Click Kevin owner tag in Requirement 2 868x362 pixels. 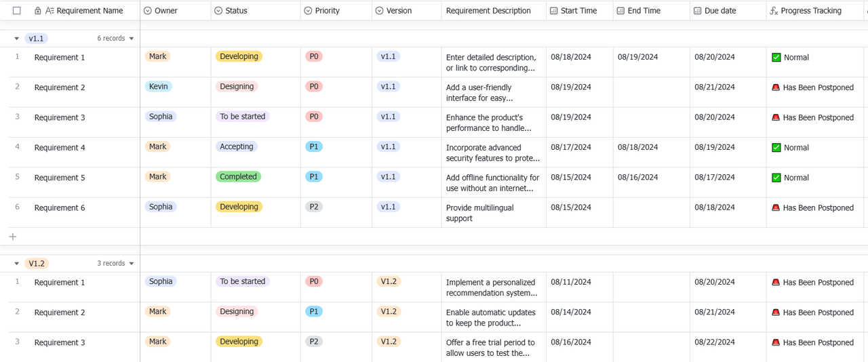click(159, 87)
